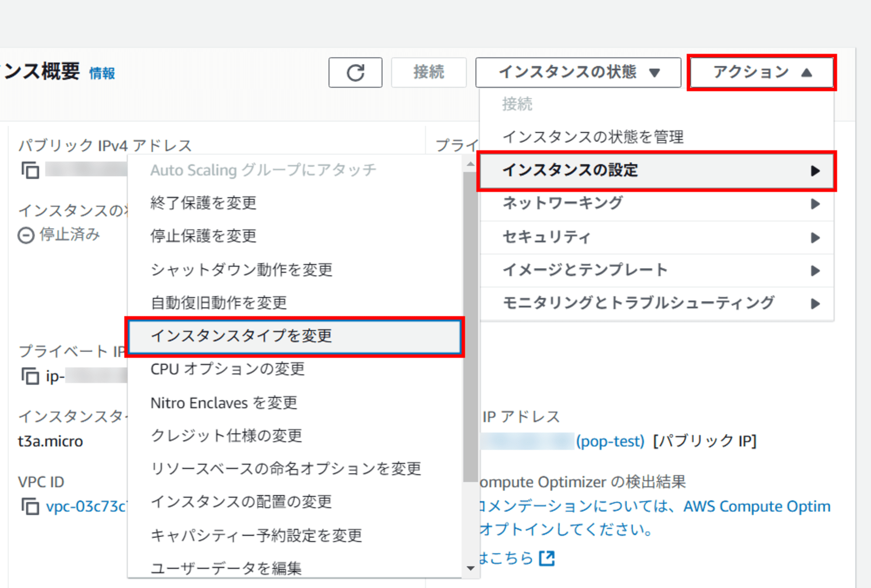871x588 pixels.
Task: Select クレジット仕様の変更 option
Action: coord(295,436)
